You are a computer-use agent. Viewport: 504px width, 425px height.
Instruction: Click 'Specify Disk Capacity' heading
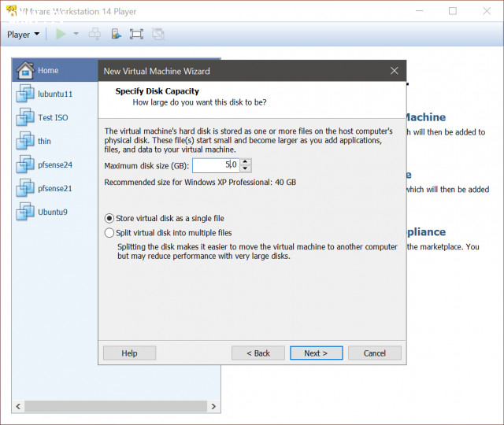coord(157,91)
